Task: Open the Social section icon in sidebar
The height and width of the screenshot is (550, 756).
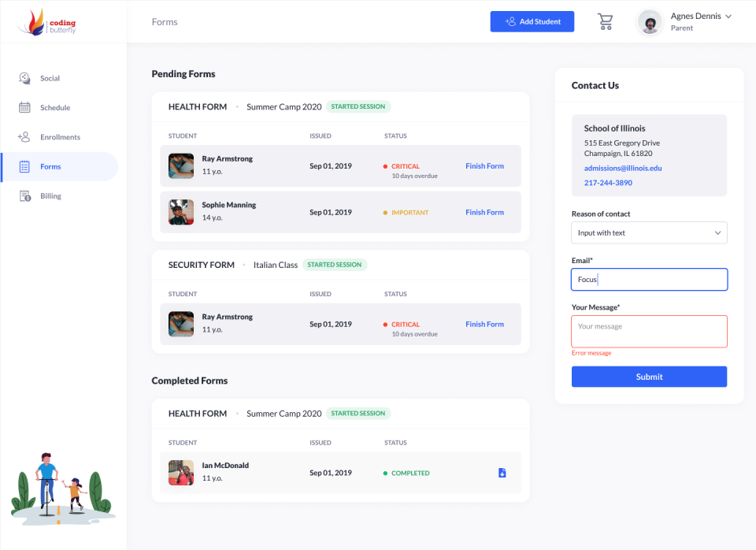Action: (x=23, y=78)
